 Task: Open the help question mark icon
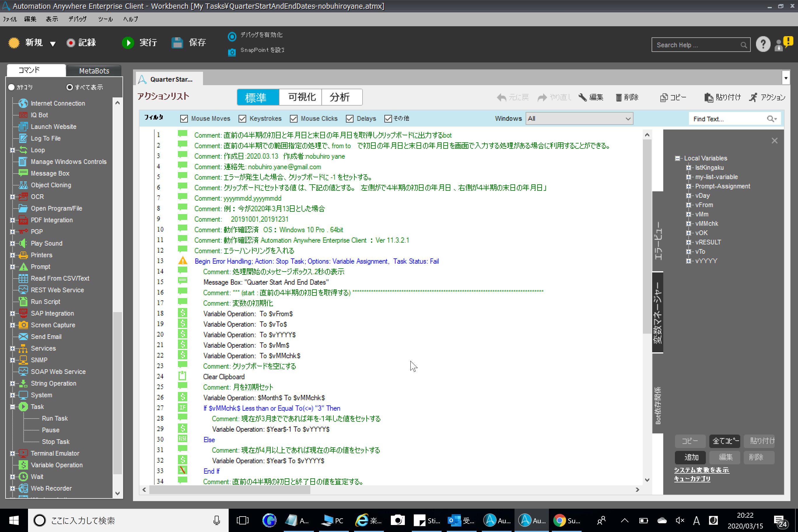click(763, 44)
